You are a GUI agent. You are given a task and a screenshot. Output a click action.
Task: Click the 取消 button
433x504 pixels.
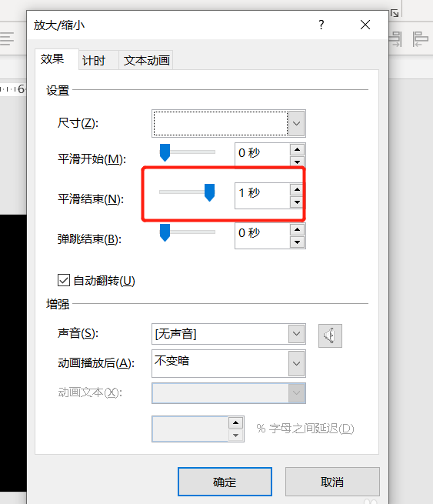(x=332, y=482)
